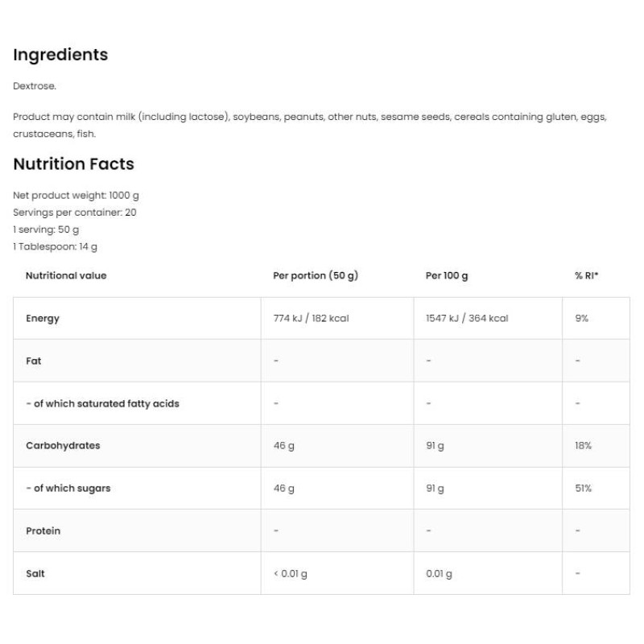Viewport: 644px width, 644px height.
Task: Select the Protein row label
Action: tap(43, 531)
